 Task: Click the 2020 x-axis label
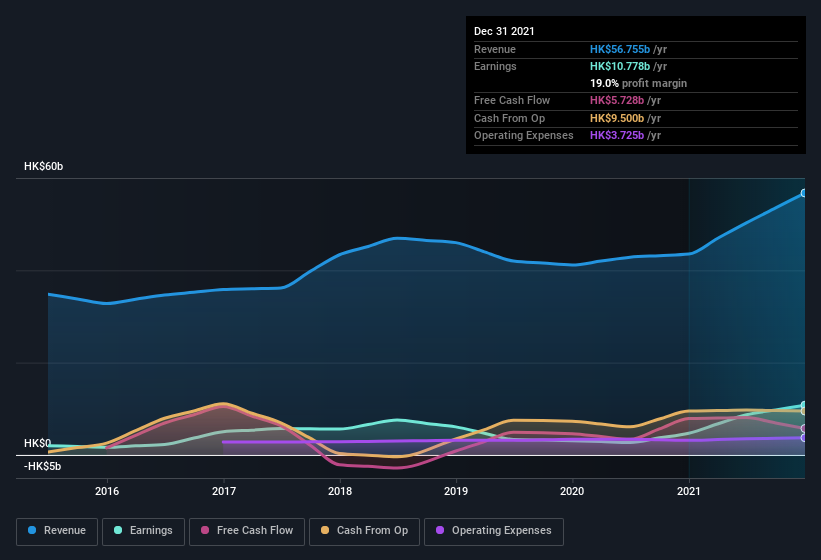pos(572,491)
